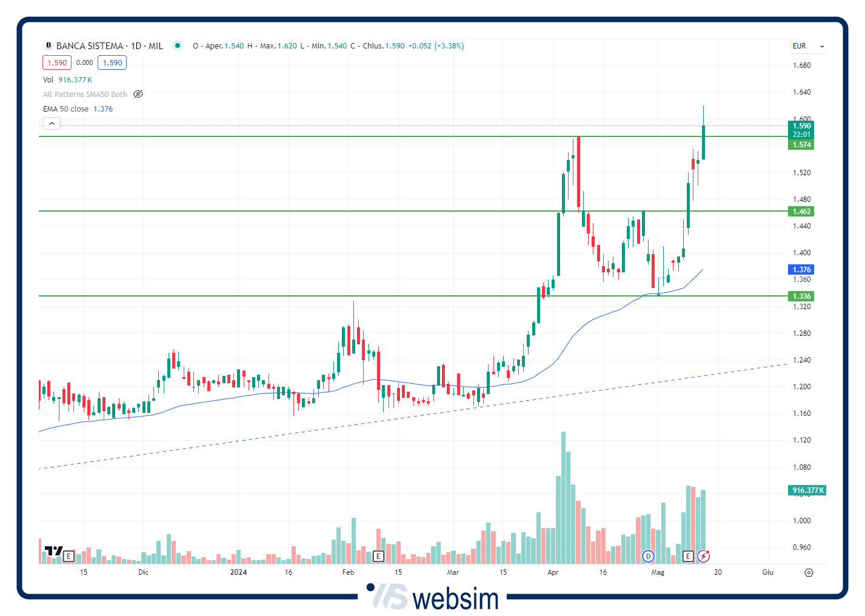Select the green 1.462 price level label
This screenshot has width=865, height=616.
tap(801, 212)
